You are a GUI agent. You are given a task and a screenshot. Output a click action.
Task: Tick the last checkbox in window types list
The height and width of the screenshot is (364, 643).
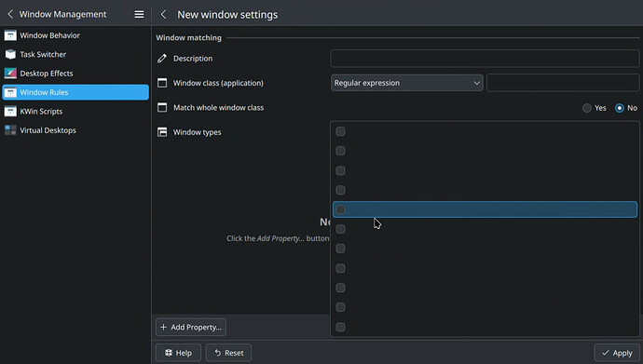(340, 327)
